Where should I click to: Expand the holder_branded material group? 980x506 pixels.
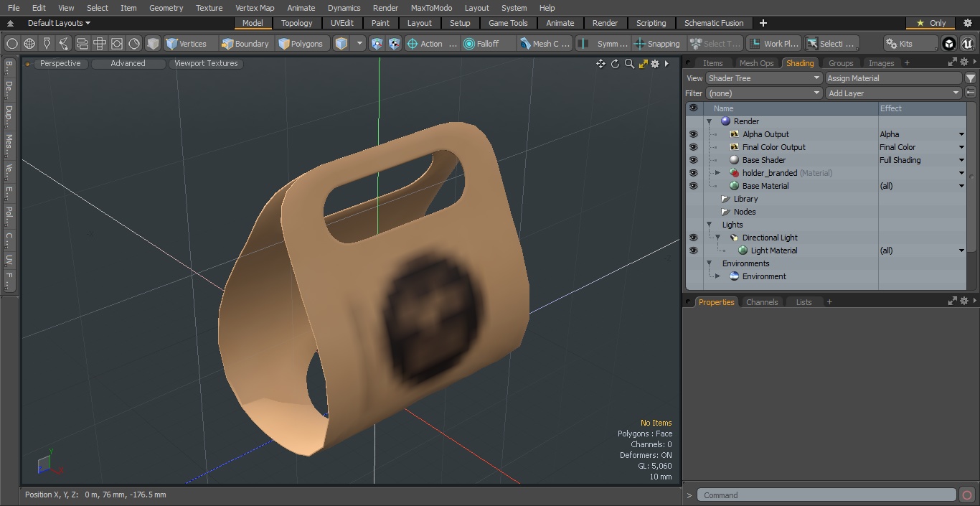(717, 173)
